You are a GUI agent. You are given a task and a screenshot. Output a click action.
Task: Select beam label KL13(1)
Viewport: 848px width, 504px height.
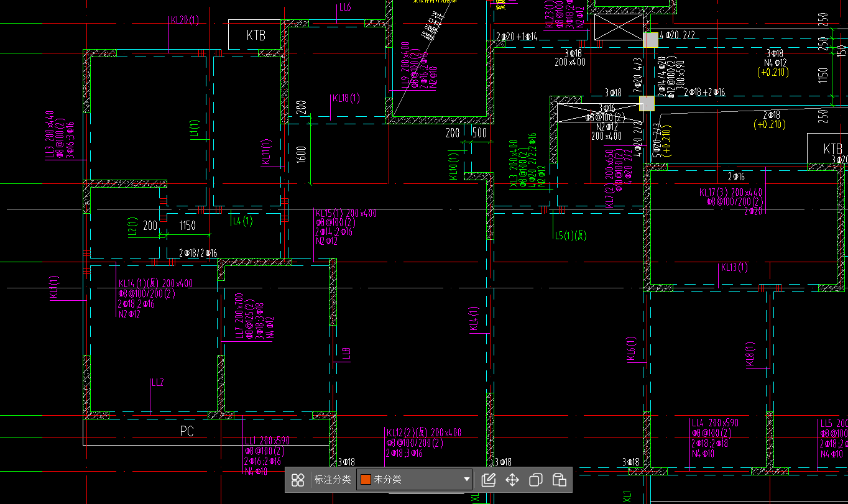735,268
